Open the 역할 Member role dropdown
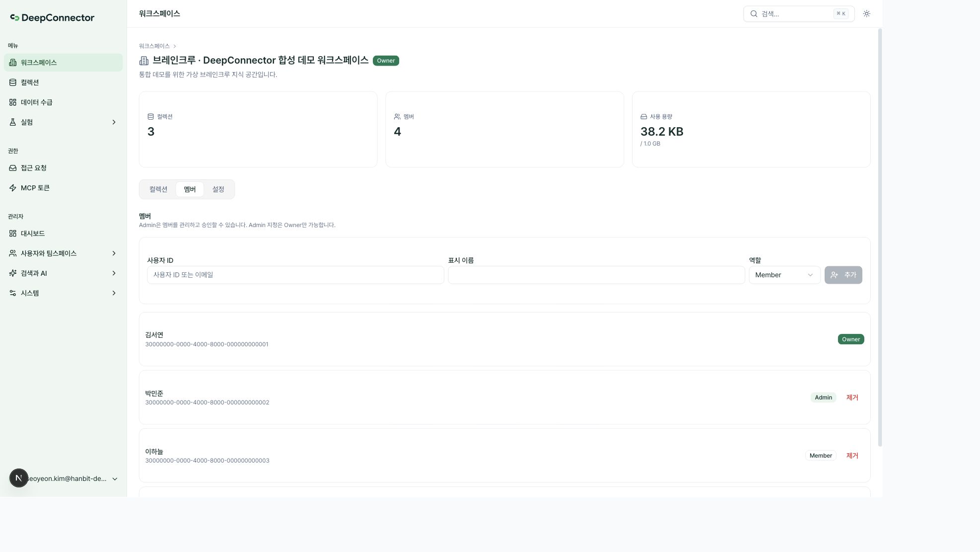This screenshot has width=980, height=552. point(784,275)
